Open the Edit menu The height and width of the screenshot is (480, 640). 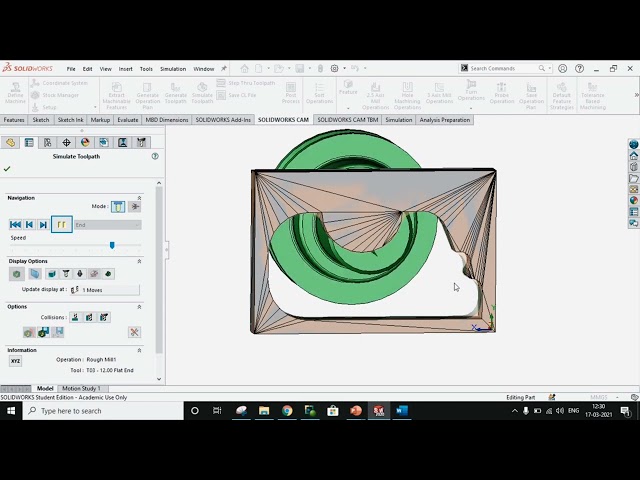(x=87, y=69)
